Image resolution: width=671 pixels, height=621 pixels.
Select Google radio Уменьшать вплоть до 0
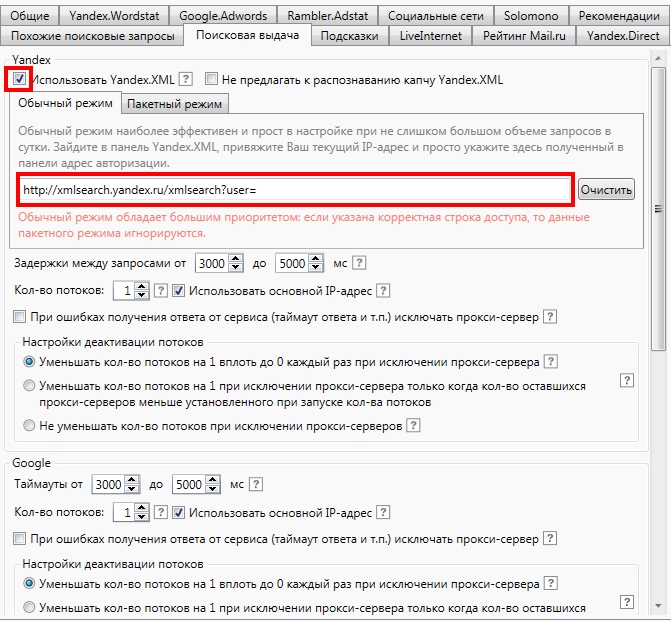(x=29, y=584)
